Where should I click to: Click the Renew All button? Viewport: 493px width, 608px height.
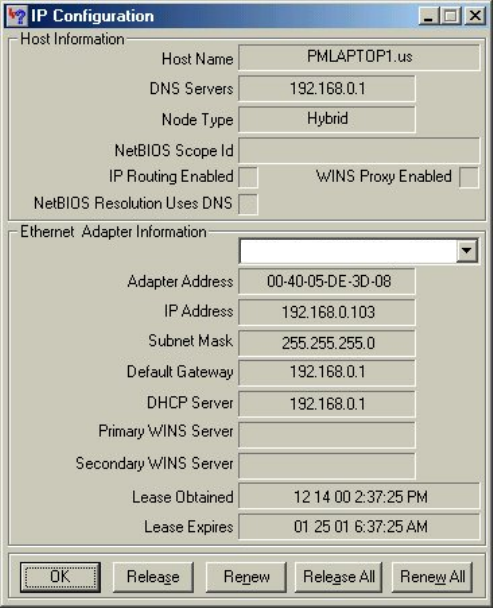(x=432, y=577)
